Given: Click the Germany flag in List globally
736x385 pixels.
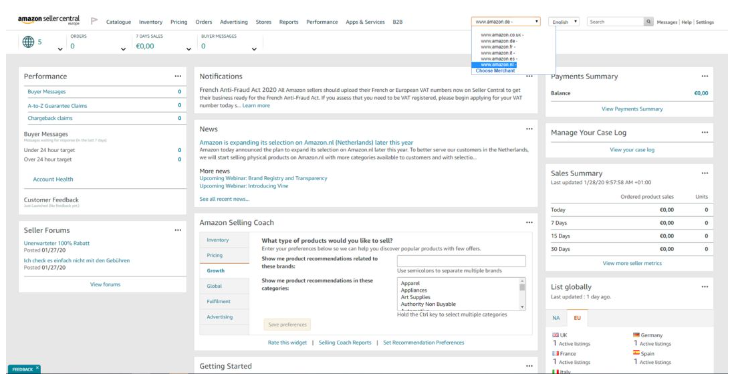Looking at the screenshot, I should click(x=636, y=335).
